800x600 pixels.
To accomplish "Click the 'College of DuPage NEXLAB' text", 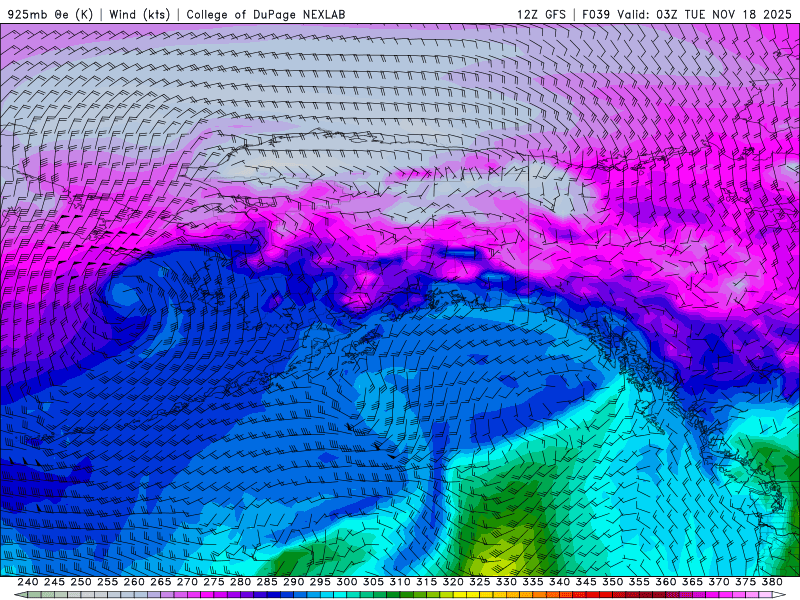I will click(x=266, y=14).
